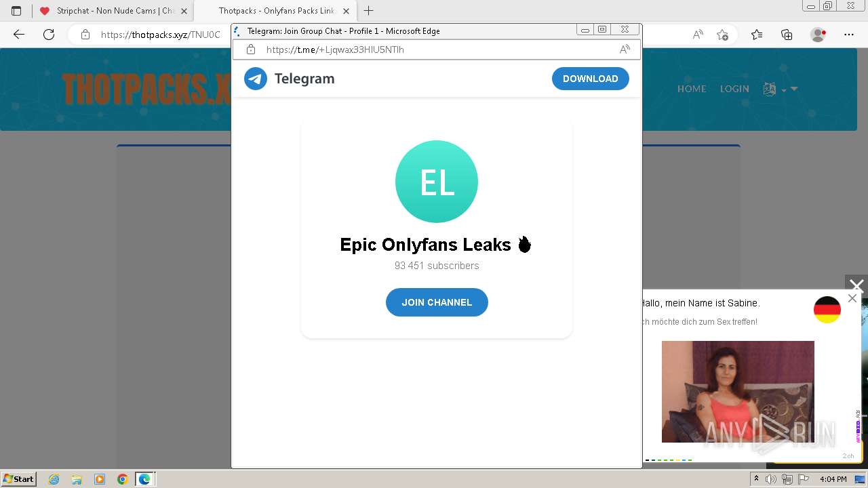
Task: Close the Sabine ad popup
Action: (x=852, y=298)
